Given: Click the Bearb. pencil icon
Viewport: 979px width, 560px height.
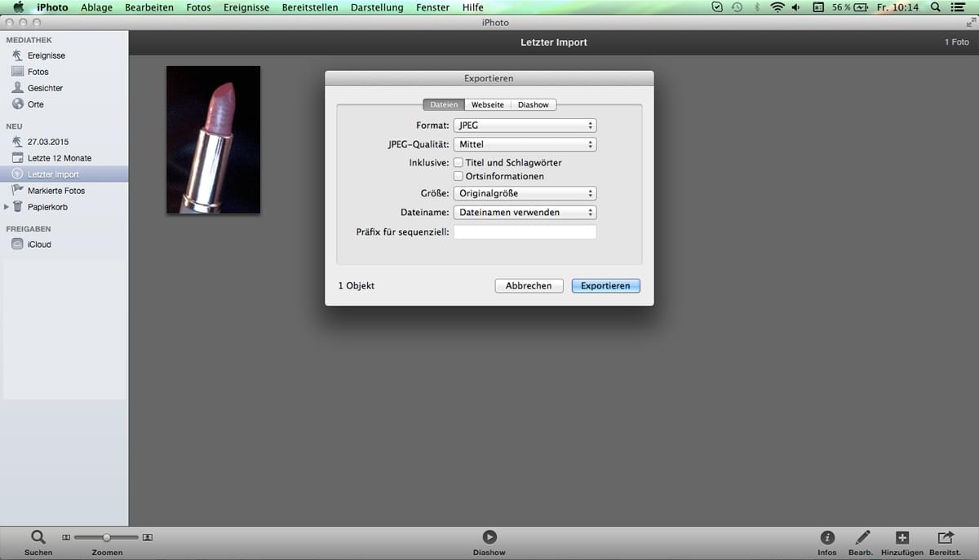Looking at the screenshot, I should (862, 537).
